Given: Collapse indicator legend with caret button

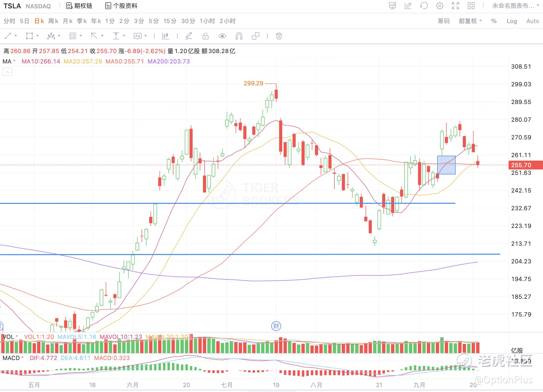Looking at the screenshot, I should coord(7,72).
